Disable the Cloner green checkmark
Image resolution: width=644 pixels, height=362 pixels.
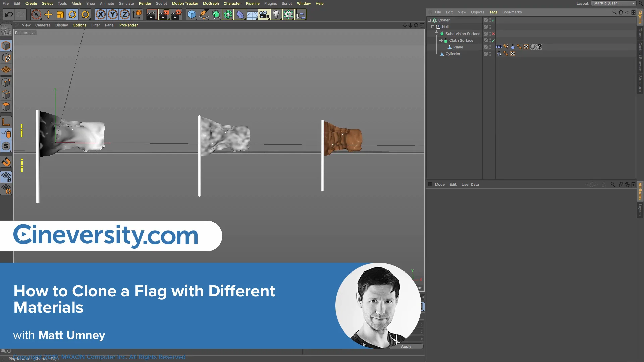(493, 20)
